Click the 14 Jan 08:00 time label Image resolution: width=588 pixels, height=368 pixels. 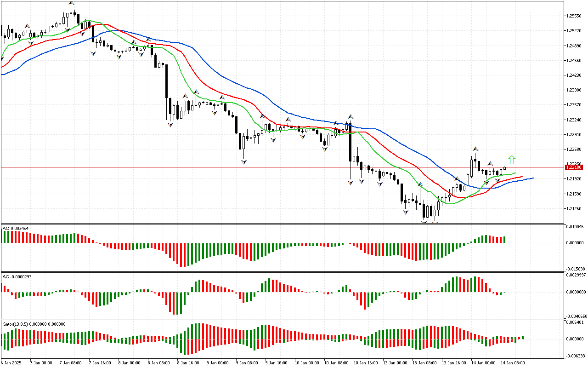click(x=512, y=362)
